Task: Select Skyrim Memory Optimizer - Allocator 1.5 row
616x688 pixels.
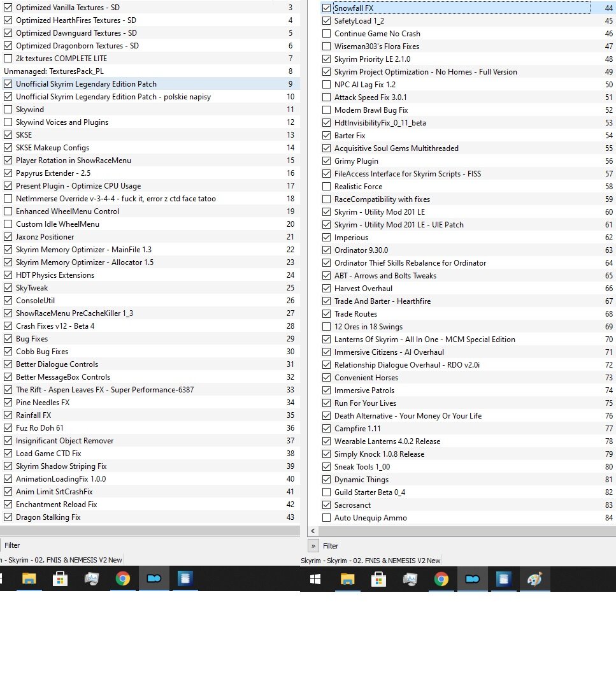Action: click(x=150, y=262)
